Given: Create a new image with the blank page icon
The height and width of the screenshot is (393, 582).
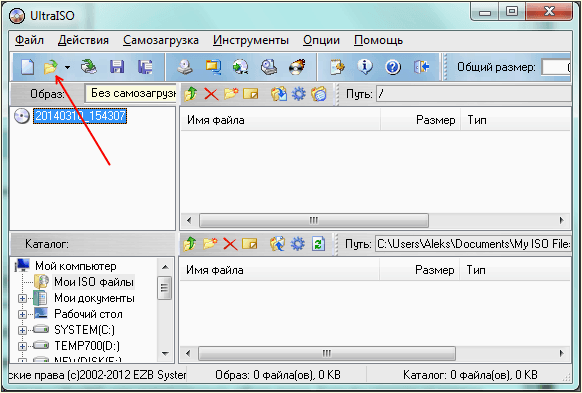Looking at the screenshot, I should (27, 67).
